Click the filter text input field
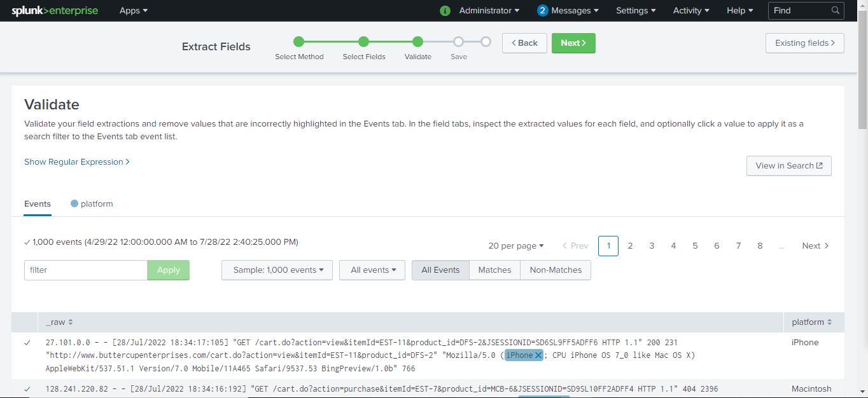Image resolution: width=868 pixels, height=398 pixels. click(x=86, y=270)
